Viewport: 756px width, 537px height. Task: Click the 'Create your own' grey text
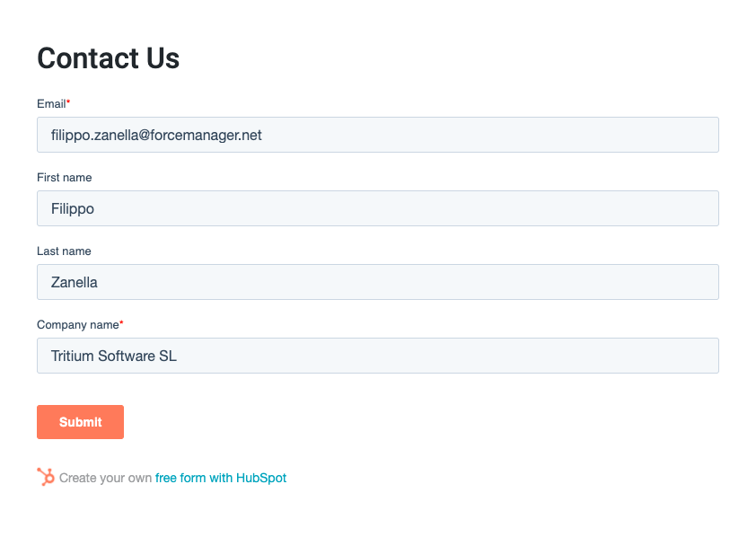click(x=105, y=478)
